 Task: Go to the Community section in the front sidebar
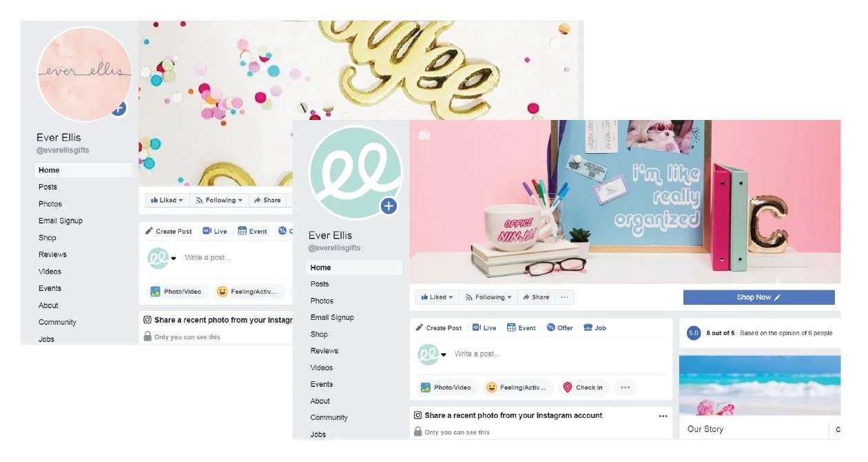[x=329, y=417]
